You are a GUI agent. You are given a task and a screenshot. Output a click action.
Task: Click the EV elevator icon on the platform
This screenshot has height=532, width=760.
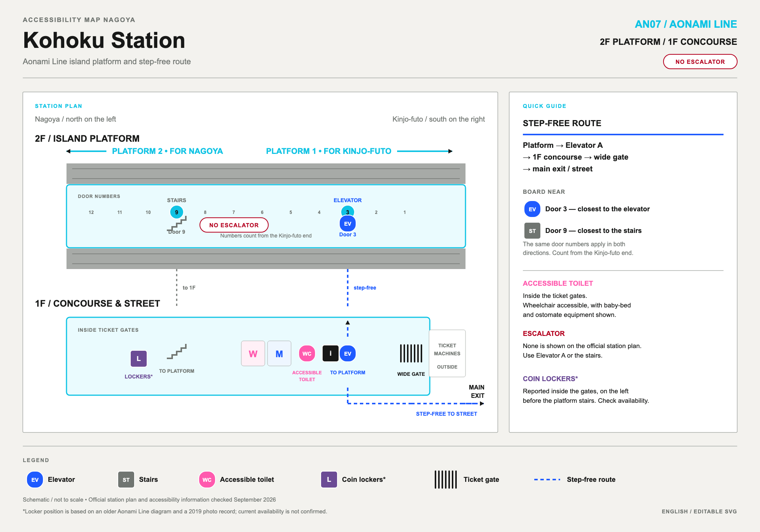click(347, 224)
